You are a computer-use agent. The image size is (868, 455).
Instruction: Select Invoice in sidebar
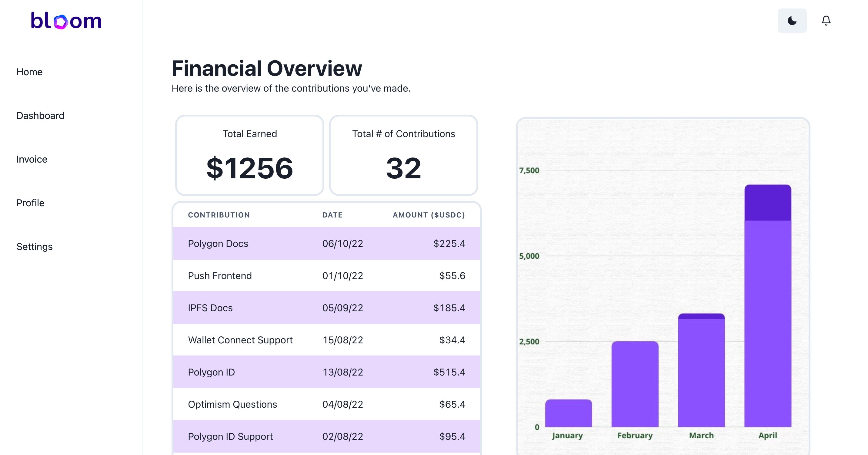coord(32,159)
